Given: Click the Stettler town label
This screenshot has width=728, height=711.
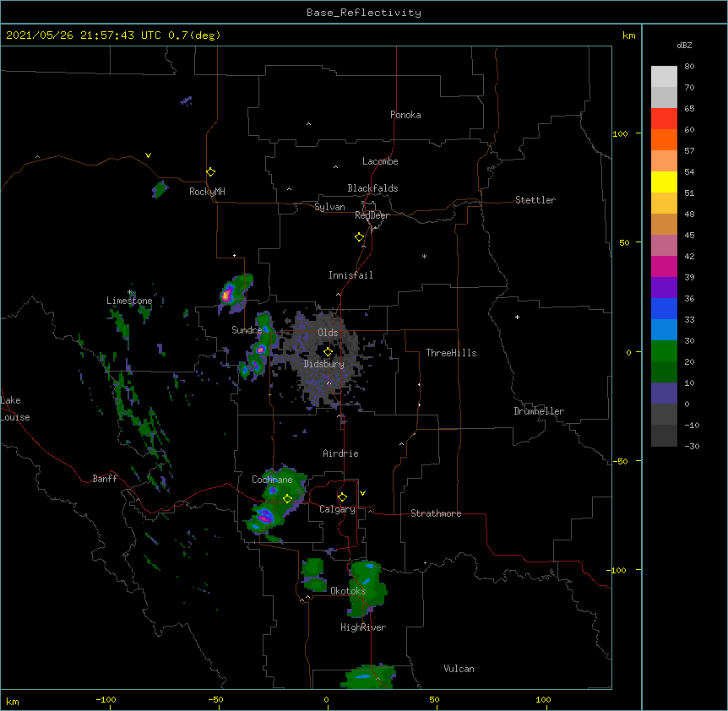Looking at the screenshot, I should pyautogui.click(x=535, y=200).
